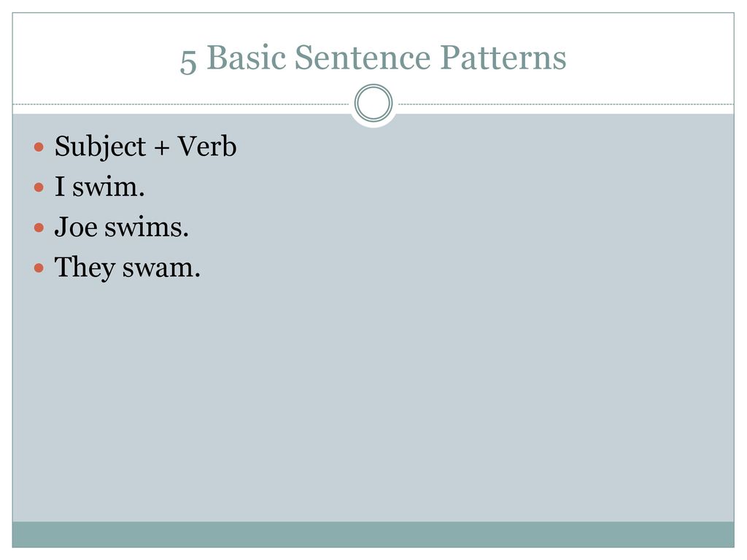747x560 pixels.
Task: Click the orange bullet beside 'Subject + Verb'
Action: click(x=39, y=147)
